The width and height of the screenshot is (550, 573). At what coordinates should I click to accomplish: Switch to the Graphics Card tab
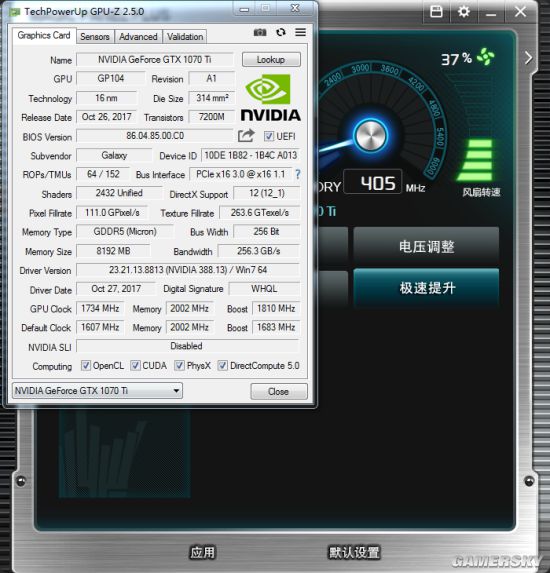[44, 35]
